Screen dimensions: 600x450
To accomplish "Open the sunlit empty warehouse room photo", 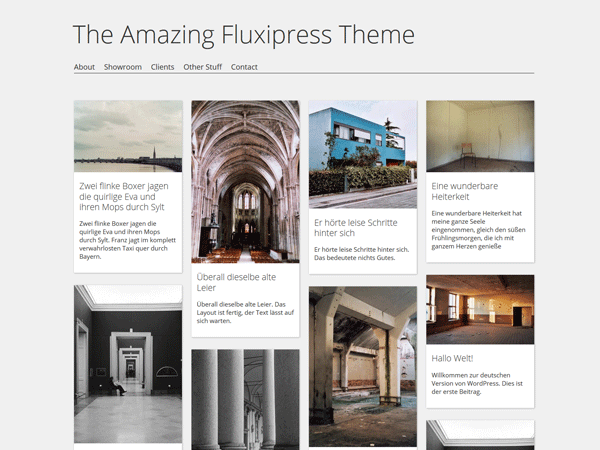I will click(x=480, y=310).
